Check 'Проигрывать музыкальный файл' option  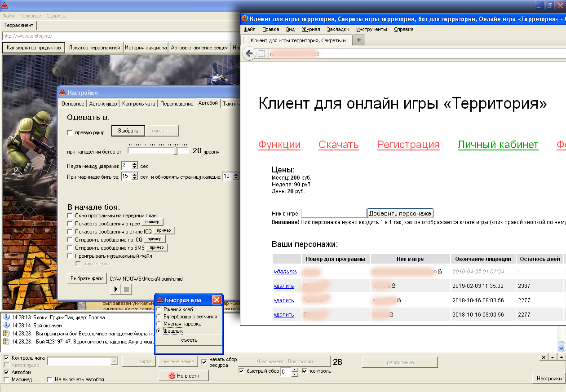point(70,256)
